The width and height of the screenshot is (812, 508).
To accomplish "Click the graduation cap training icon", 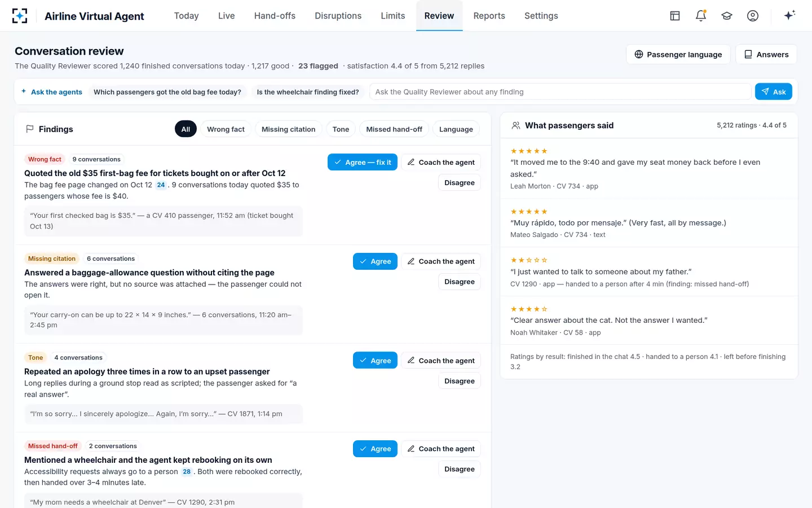I will (x=727, y=16).
